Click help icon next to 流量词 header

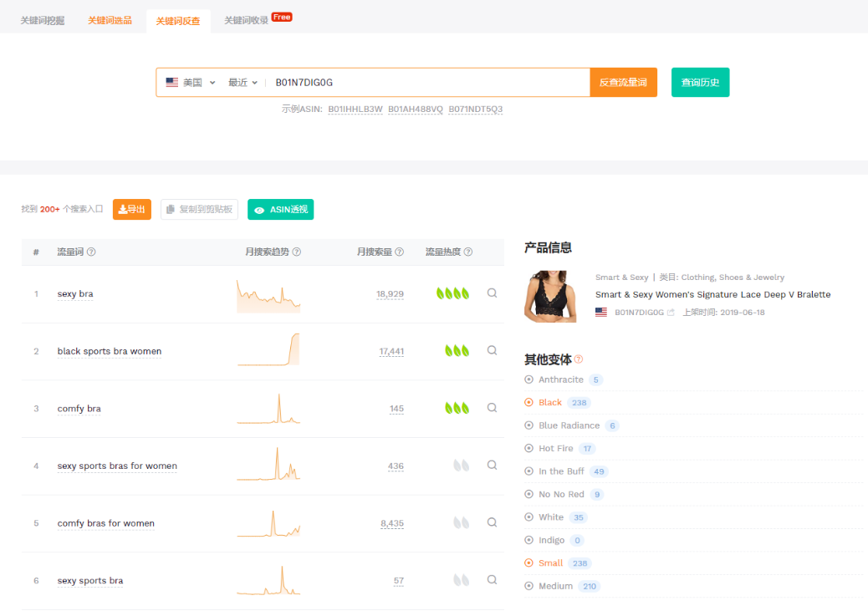[x=91, y=252]
